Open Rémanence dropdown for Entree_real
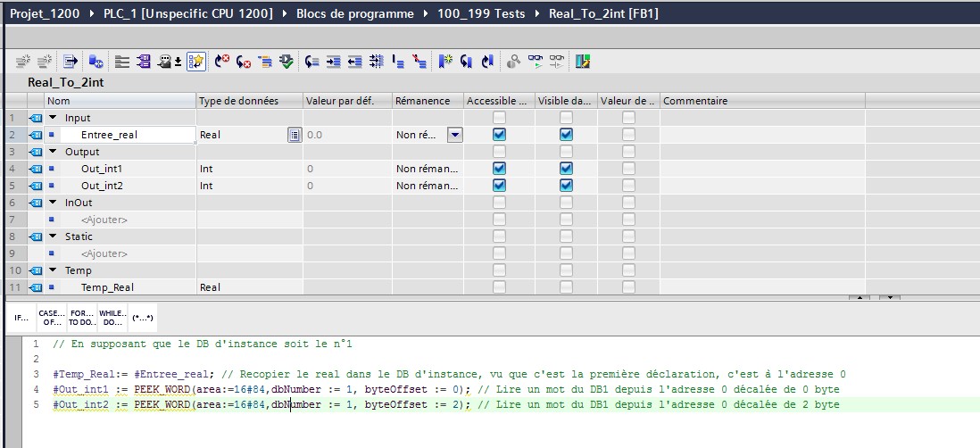 pos(455,135)
